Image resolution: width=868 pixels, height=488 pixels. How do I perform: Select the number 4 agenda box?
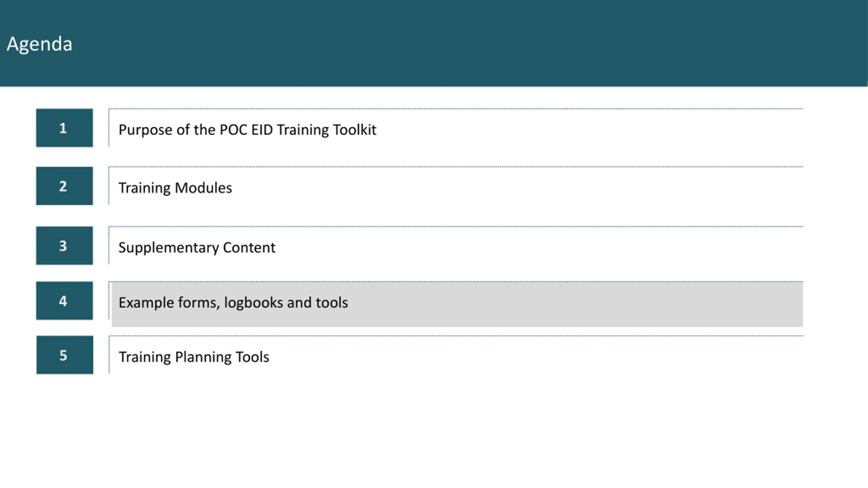pyautogui.click(x=64, y=301)
